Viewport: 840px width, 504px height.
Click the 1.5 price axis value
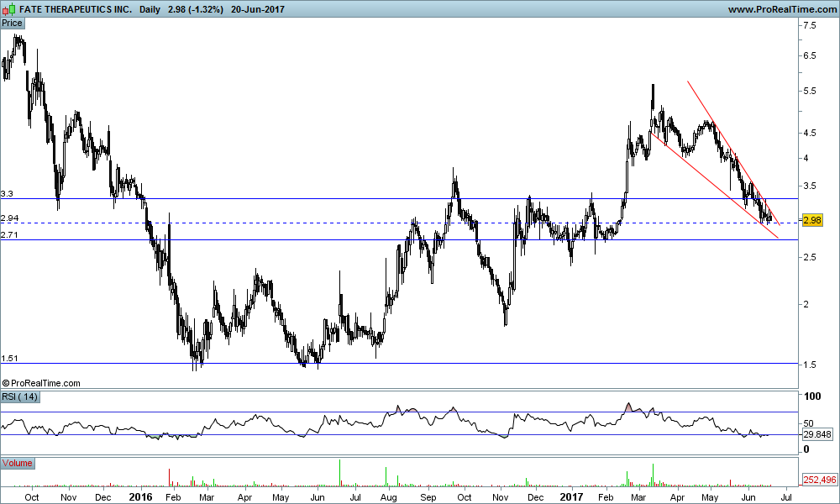(x=810, y=365)
